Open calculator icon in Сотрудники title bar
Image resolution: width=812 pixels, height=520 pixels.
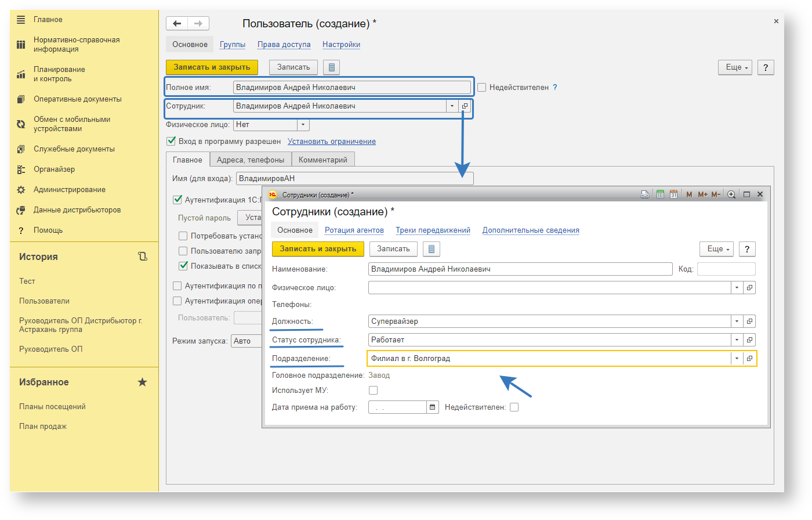[660, 194]
